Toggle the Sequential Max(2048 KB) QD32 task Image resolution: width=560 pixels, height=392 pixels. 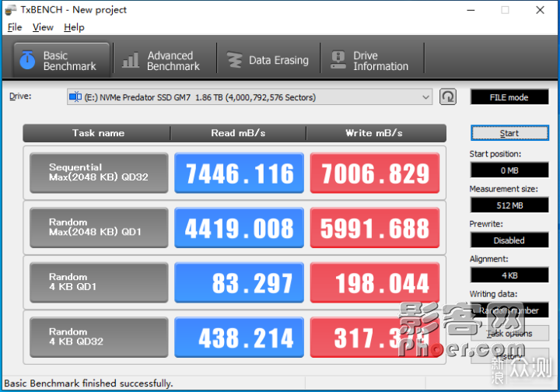tap(99, 173)
